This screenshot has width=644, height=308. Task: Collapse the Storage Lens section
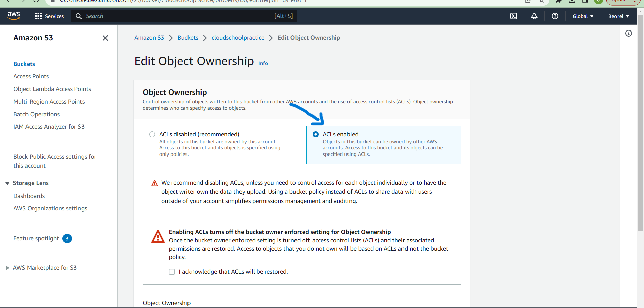[x=7, y=183]
